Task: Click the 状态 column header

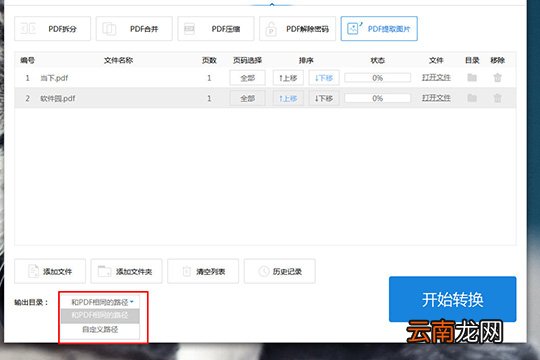Action: point(377,60)
